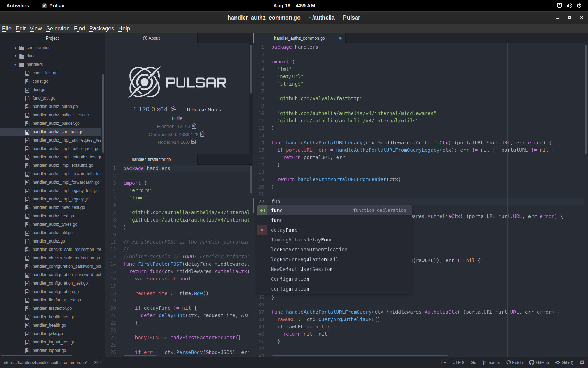Fetch from remote in status bar
The width and height of the screenshot is (588, 368).
click(514, 363)
